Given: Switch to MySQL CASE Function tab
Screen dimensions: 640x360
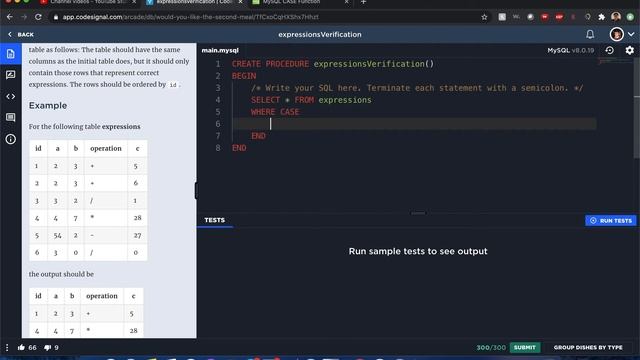Looking at the screenshot, I should pos(291,2).
